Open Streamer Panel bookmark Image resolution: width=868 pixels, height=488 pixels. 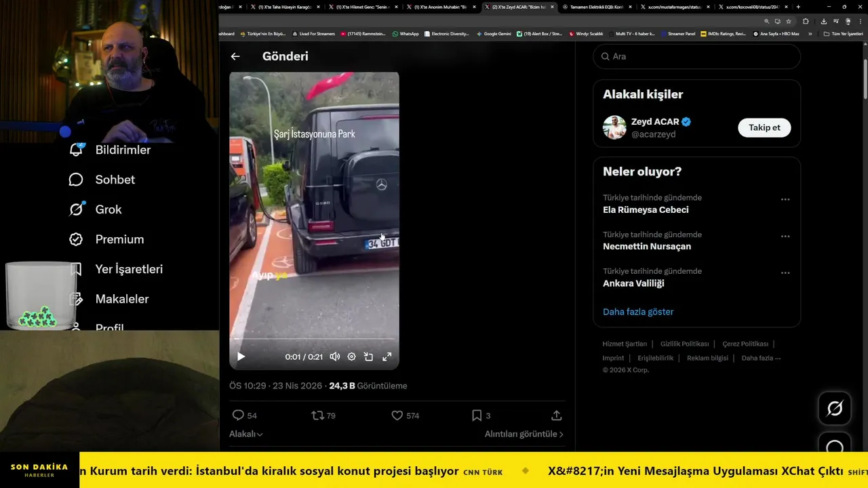pyautogui.click(x=679, y=33)
